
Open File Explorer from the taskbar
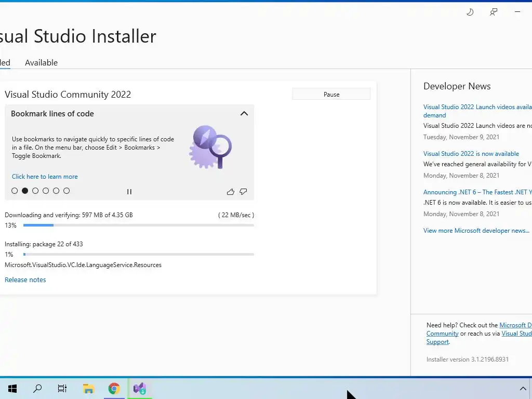pyautogui.click(x=88, y=389)
